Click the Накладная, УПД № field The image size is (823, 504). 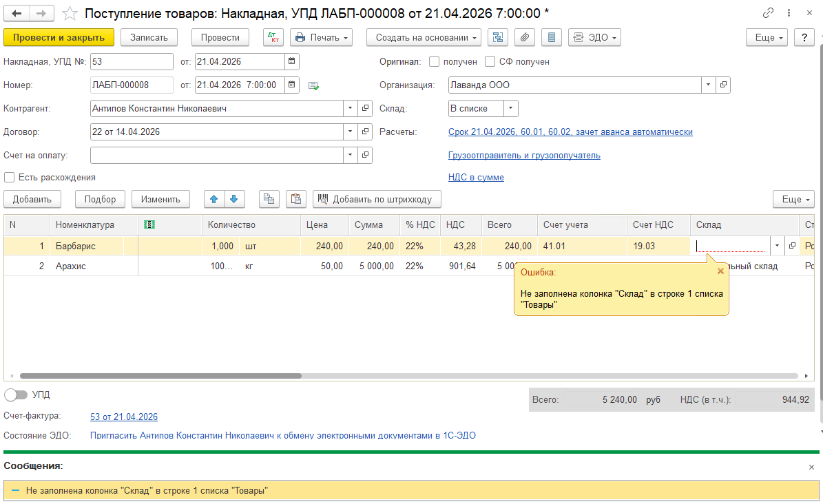pos(132,61)
